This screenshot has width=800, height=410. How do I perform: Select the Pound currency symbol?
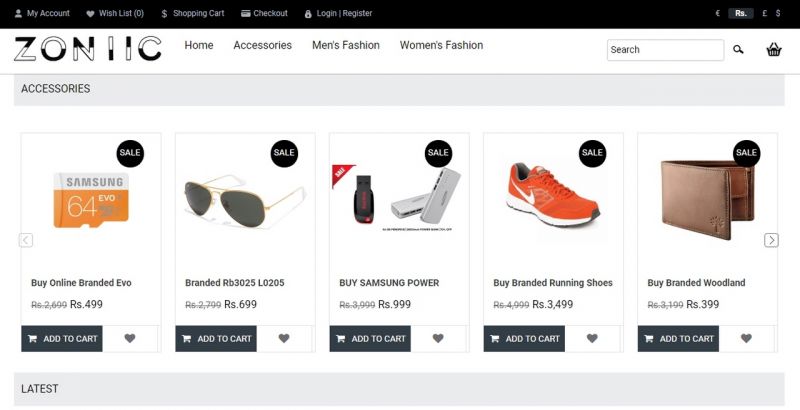click(764, 13)
